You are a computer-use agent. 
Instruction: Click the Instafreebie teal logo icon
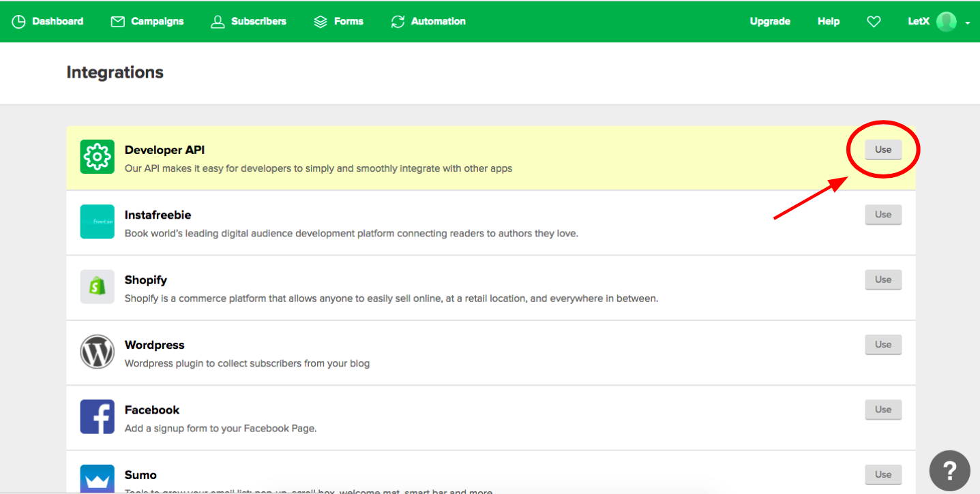(98, 222)
